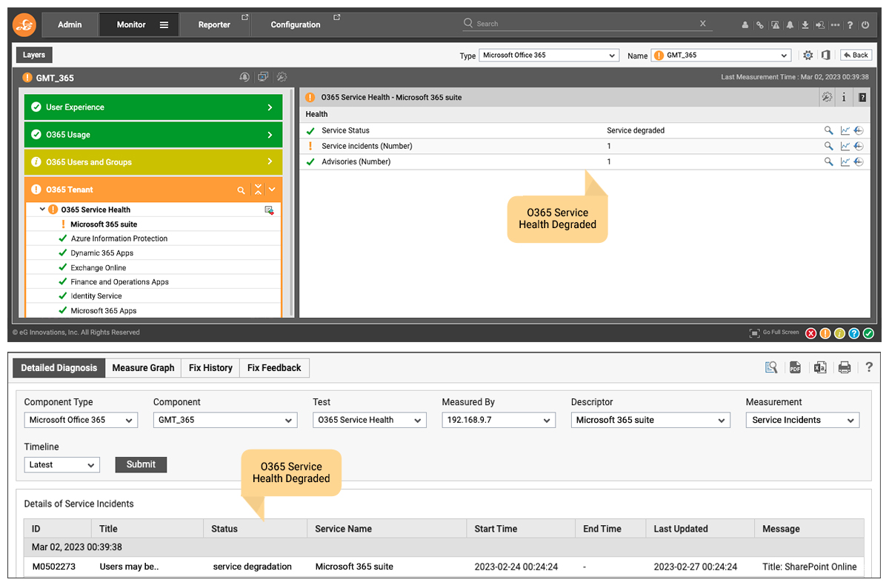
Task: Open help in the diagnosis toolbar
Action: click(869, 367)
